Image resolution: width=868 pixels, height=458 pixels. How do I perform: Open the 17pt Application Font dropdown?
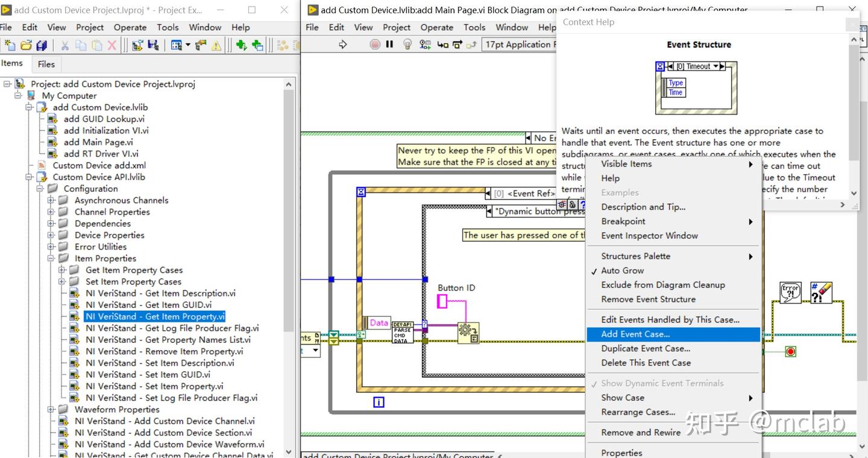coord(518,44)
